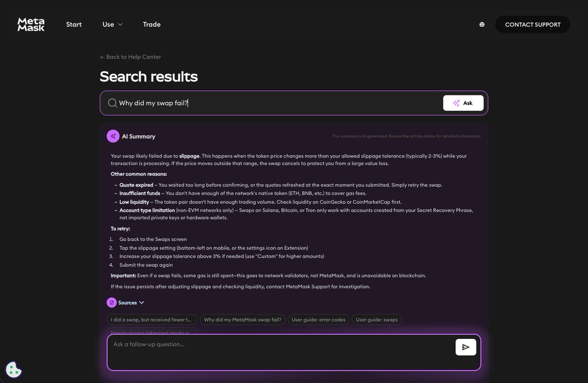
Task: Click 'Submit the swap again' step
Action: tap(146, 265)
